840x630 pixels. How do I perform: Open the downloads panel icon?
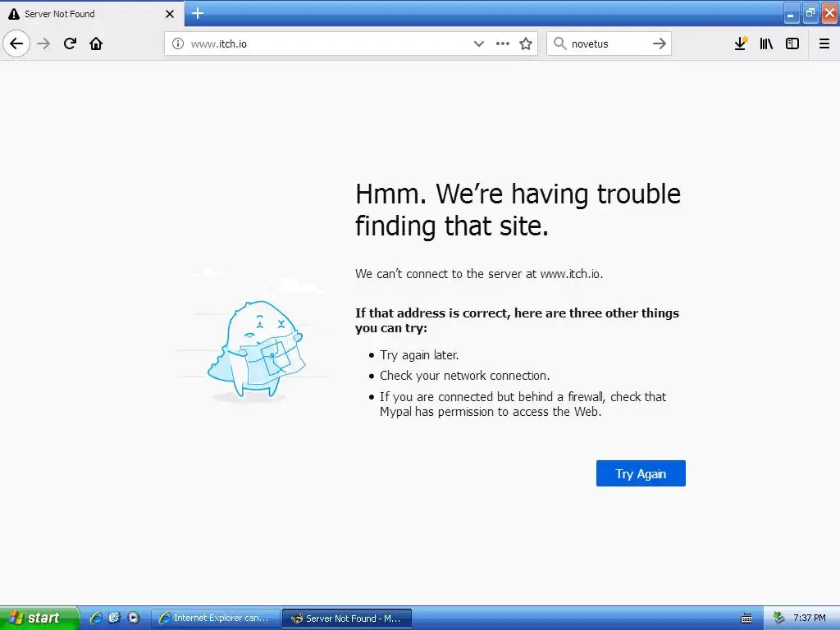pyautogui.click(x=741, y=43)
